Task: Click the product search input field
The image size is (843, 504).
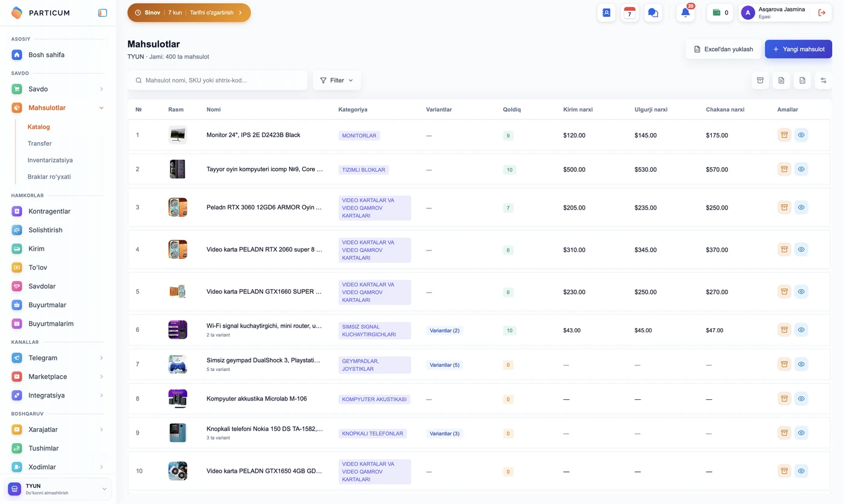Action: click(217, 80)
